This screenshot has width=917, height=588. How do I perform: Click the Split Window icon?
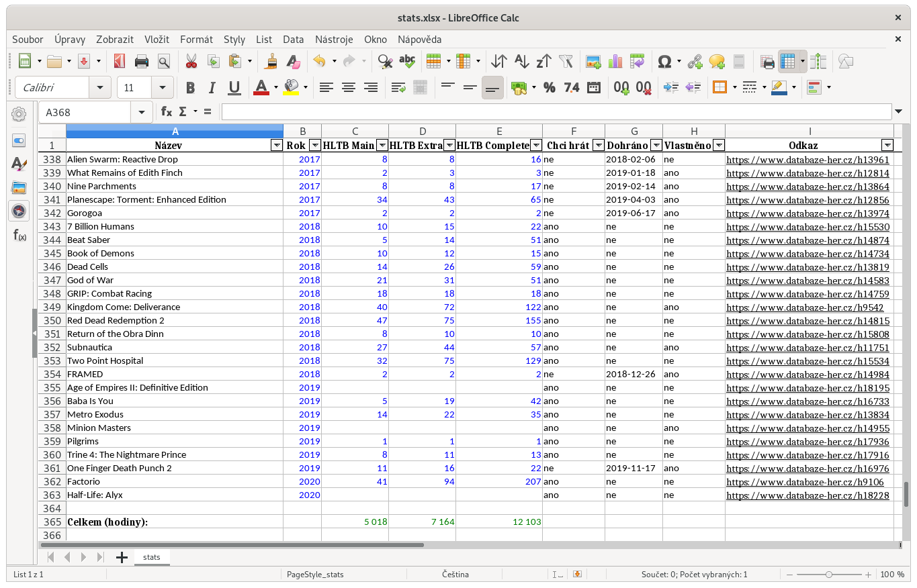pyautogui.click(x=818, y=62)
